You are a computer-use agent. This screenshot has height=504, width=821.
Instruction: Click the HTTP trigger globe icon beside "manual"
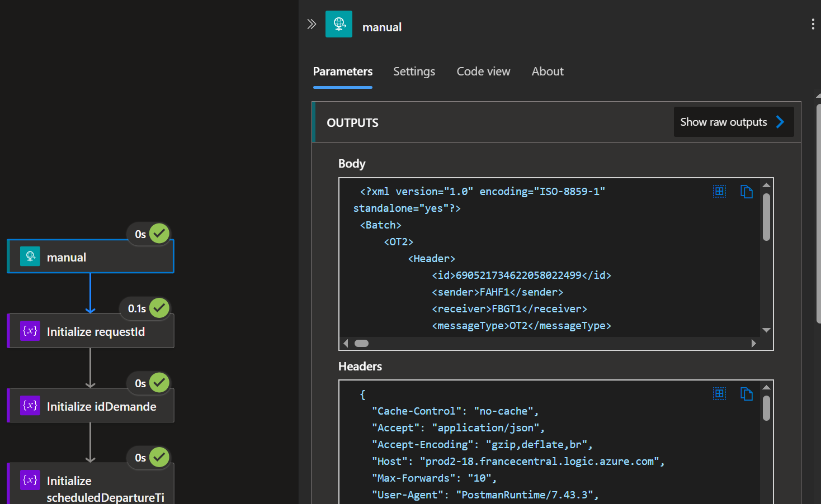coord(338,24)
